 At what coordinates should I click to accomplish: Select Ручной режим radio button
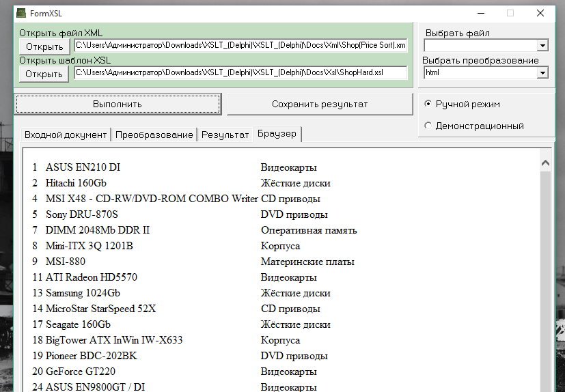click(428, 104)
